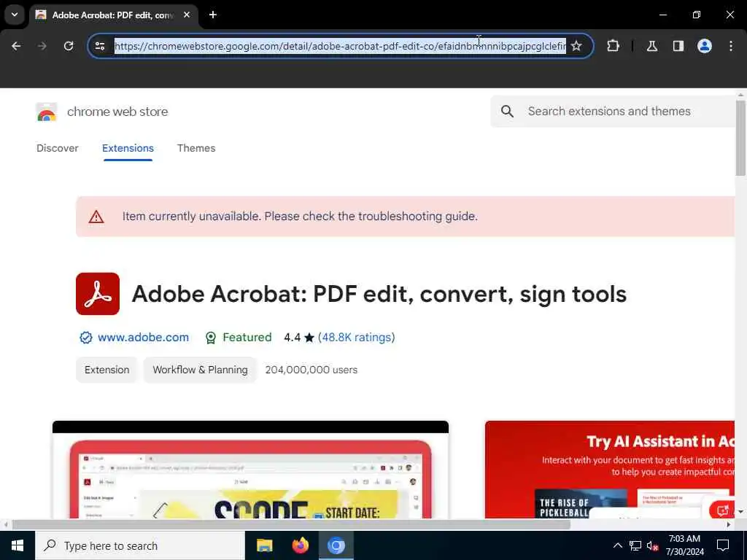The height and width of the screenshot is (560, 747).
Task: Open the Extensions puzzle icon
Action: coord(613,46)
